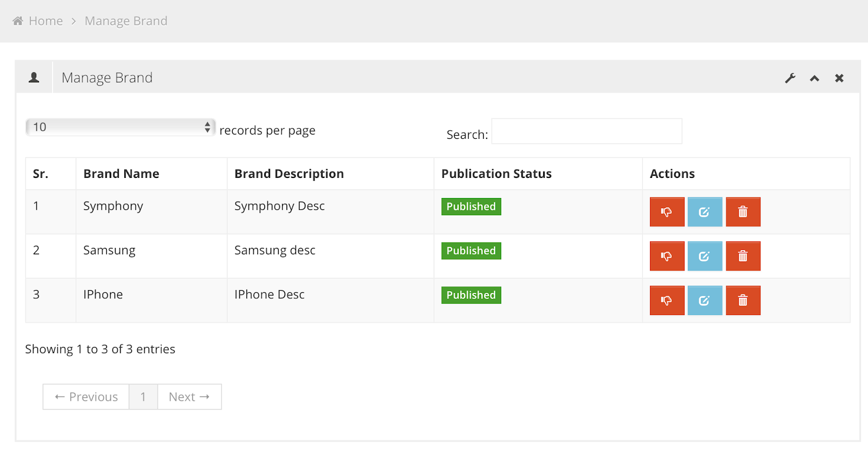Unpublish the IPhone brand with thumbs-down button
This screenshot has width=868, height=461.
pyautogui.click(x=667, y=300)
